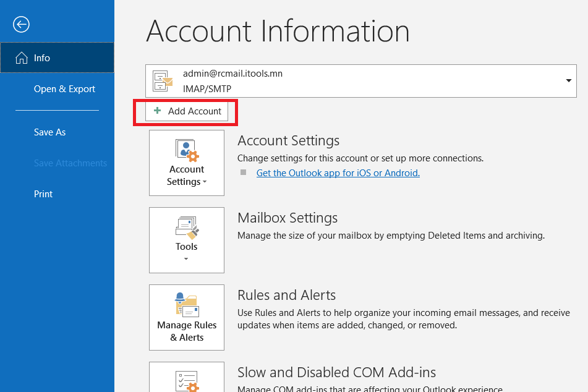Select admin@rcmail.itools.mn account box
This screenshot has height=392, width=588.
coord(360,81)
